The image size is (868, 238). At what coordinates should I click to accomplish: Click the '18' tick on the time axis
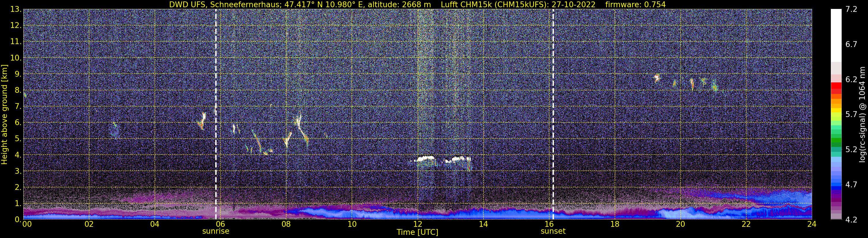click(614, 224)
